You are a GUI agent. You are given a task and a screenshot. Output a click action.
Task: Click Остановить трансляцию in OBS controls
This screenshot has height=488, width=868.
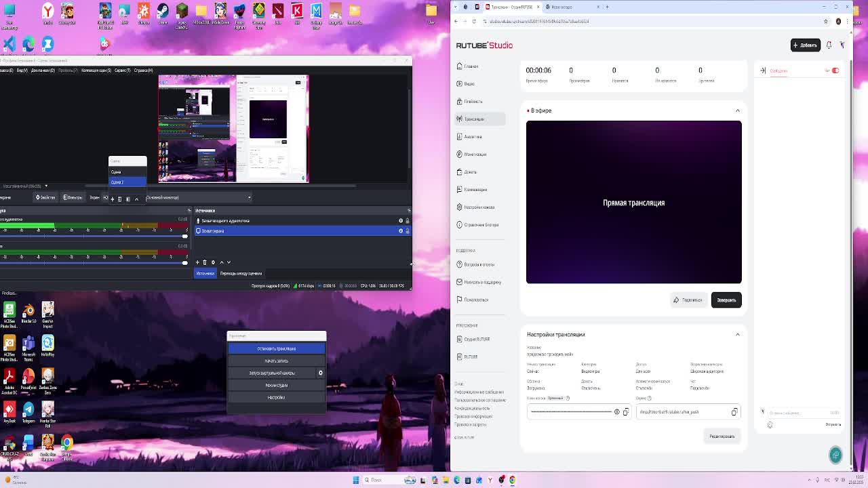coord(277,348)
